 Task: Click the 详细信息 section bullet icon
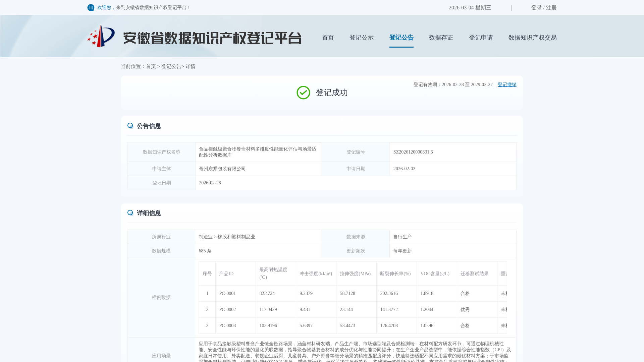point(130,213)
